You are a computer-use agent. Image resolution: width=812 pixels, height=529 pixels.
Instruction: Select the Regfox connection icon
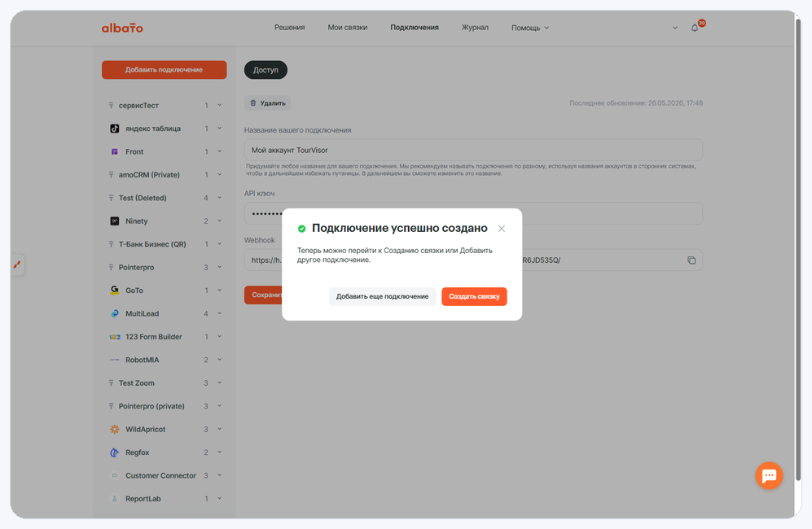[115, 452]
